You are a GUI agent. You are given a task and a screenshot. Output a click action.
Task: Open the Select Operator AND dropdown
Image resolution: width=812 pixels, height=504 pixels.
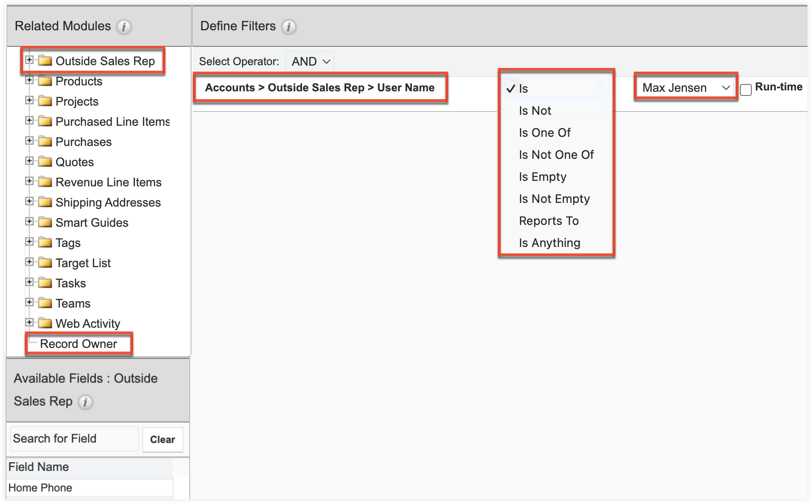(x=310, y=62)
